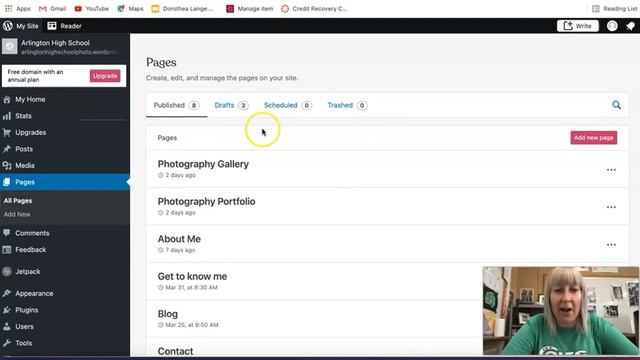Click the Write button
This screenshot has height=360, width=640.
[x=578, y=26]
